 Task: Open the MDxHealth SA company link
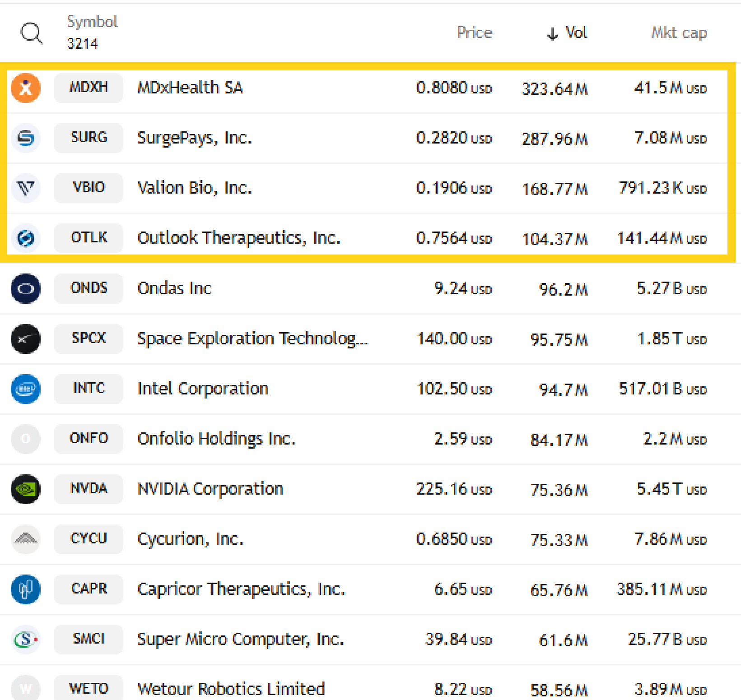(x=190, y=88)
